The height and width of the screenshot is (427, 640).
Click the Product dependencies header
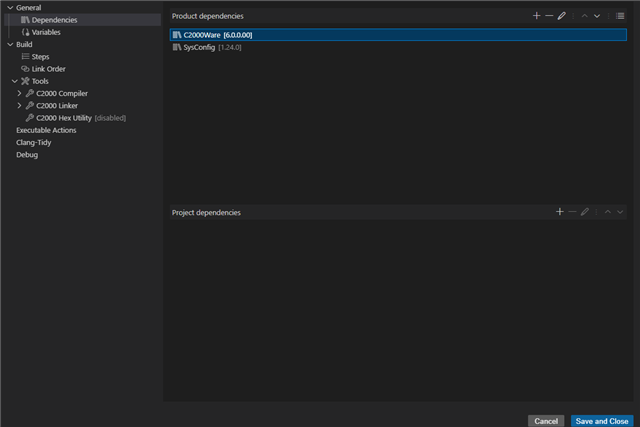(207, 16)
